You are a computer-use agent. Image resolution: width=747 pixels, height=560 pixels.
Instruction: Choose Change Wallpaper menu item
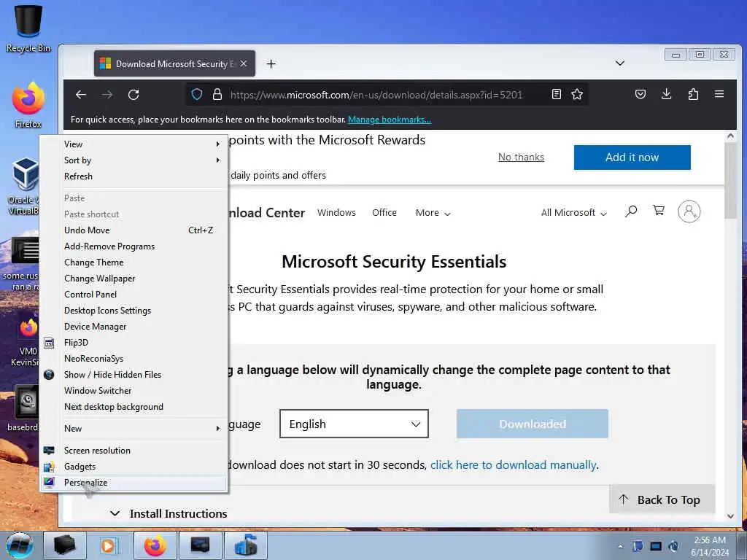click(x=133, y=278)
